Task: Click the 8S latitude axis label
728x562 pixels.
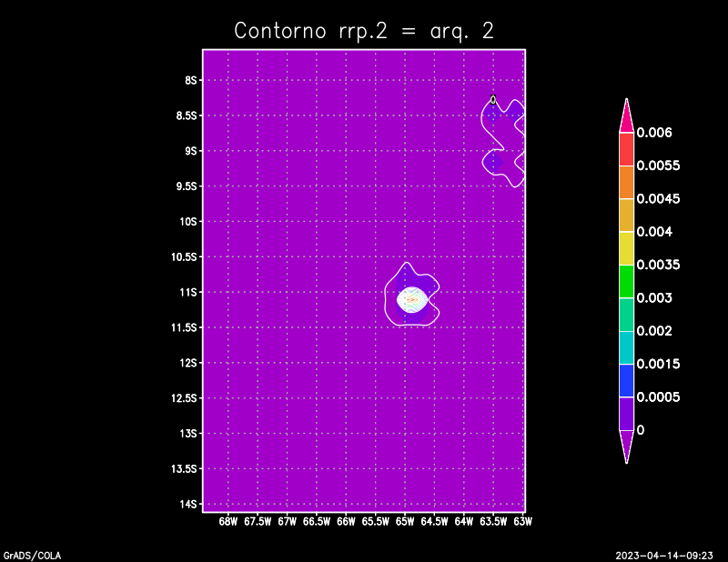Action: (191, 80)
